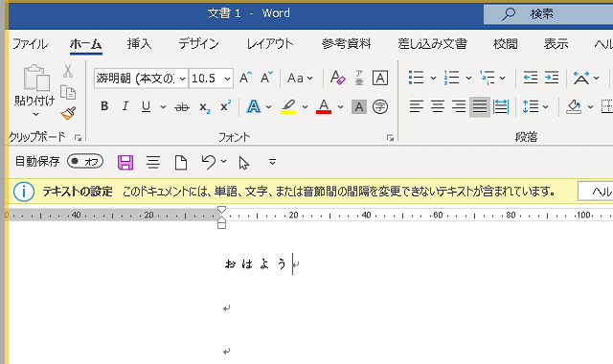613x364 pixels.
Task: Switch to 表示 (View) tab
Action: [x=556, y=44]
